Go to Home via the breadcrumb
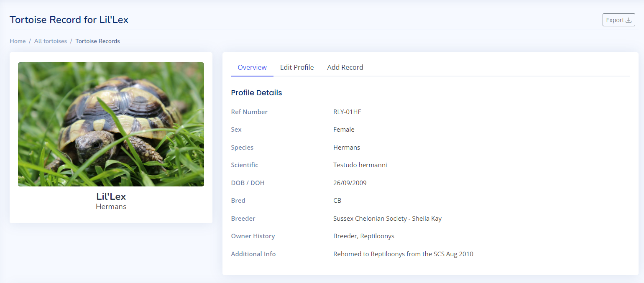The height and width of the screenshot is (283, 644). click(x=18, y=41)
